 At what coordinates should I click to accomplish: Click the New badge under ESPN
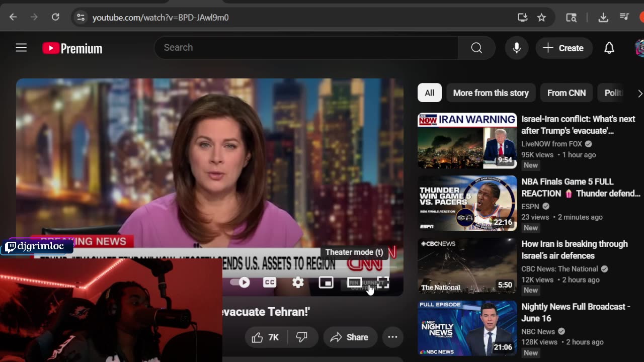pyautogui.click(x=531, y=228)
